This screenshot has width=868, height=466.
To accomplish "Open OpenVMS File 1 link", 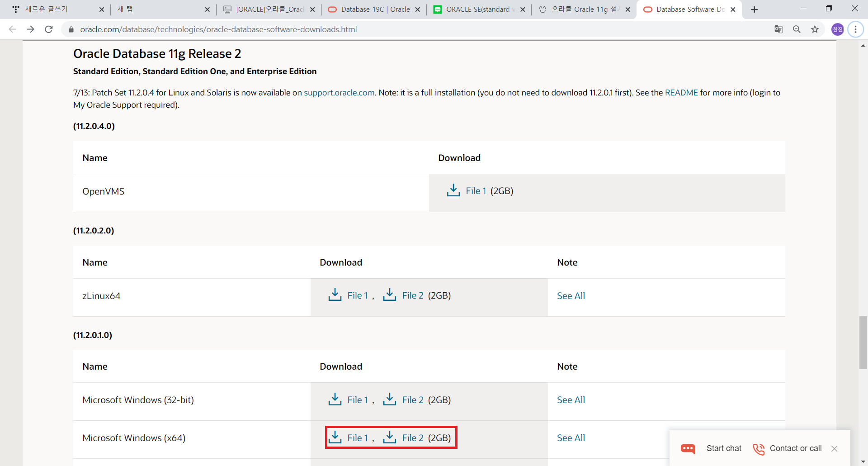I will (x=476, y=191).
